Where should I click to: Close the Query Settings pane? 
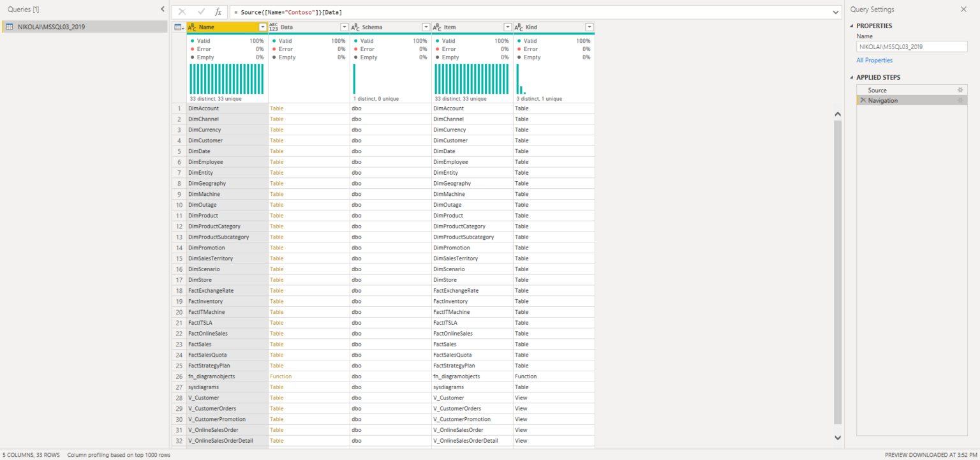[963, 10]
